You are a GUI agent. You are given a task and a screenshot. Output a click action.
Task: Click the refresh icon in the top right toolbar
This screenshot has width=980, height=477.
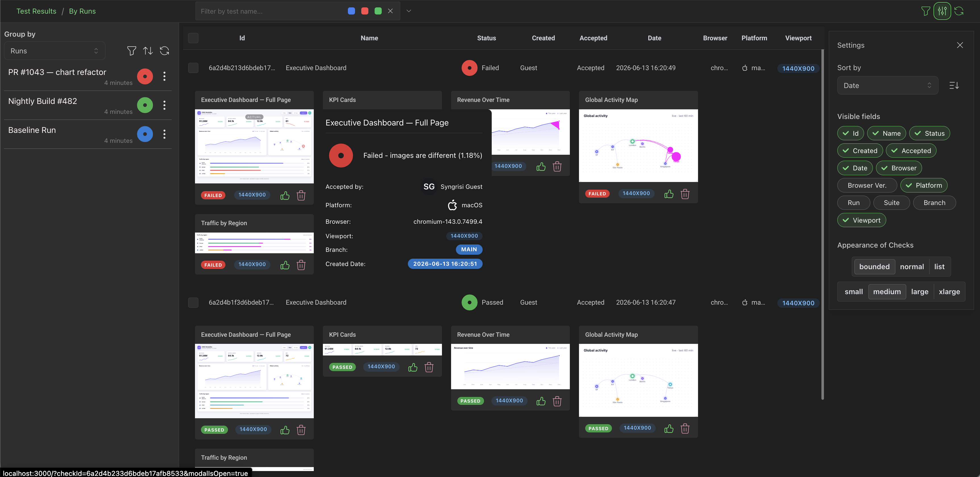click(x=959, y=11)
